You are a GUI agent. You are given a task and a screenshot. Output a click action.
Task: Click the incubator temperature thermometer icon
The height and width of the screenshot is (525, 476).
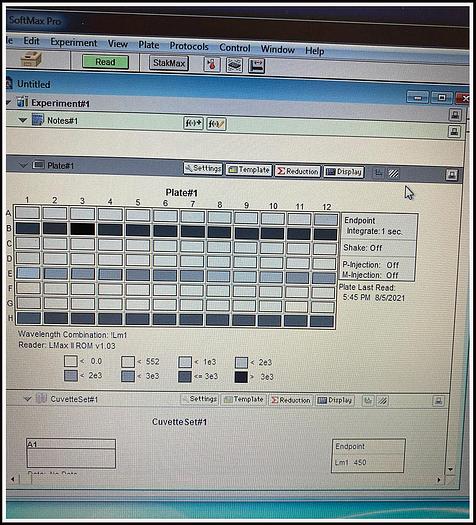[x=212, y=64]
